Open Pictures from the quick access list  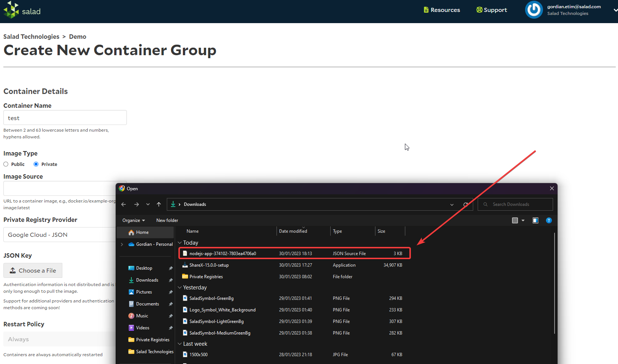click(140, 292)
